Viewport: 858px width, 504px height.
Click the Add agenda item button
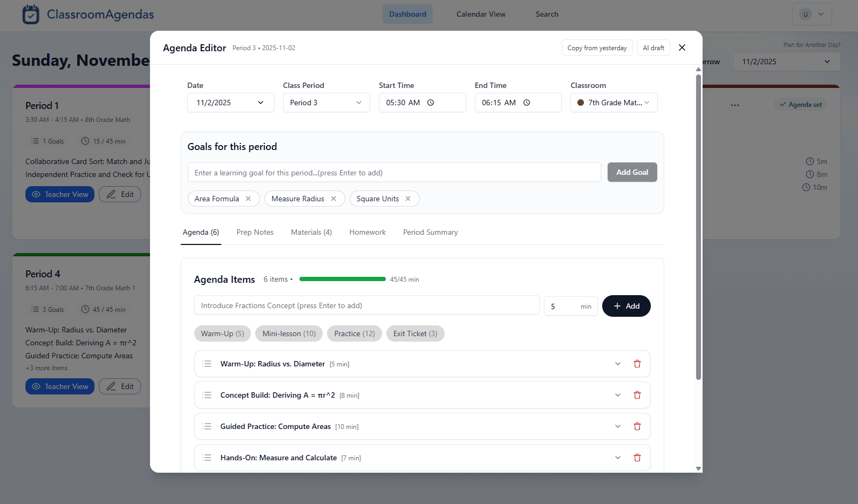[626, 306]
